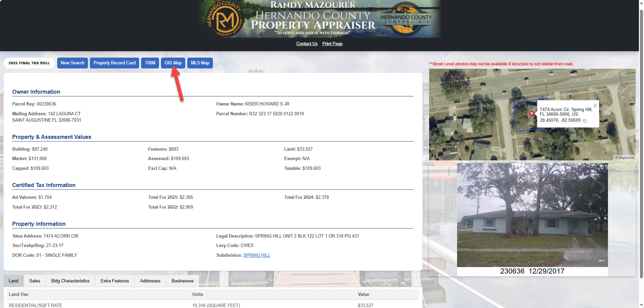Copy the coordinates using the copy icon
Screen dimensions: 644x308
tap(585, 121)
